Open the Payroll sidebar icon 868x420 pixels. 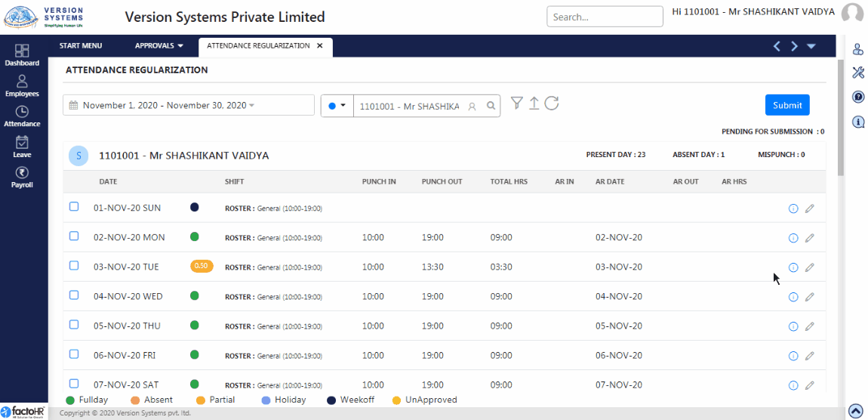(22, 176)
